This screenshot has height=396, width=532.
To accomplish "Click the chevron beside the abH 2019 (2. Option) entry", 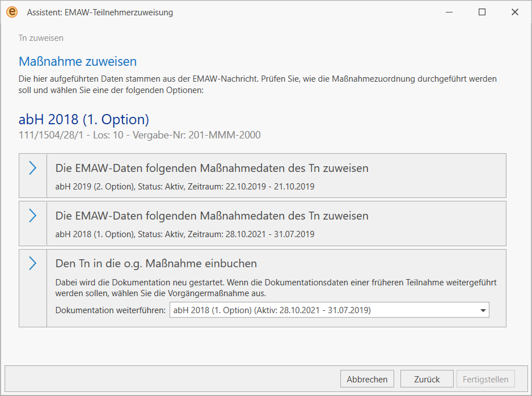I will click(x=33, y=168).
